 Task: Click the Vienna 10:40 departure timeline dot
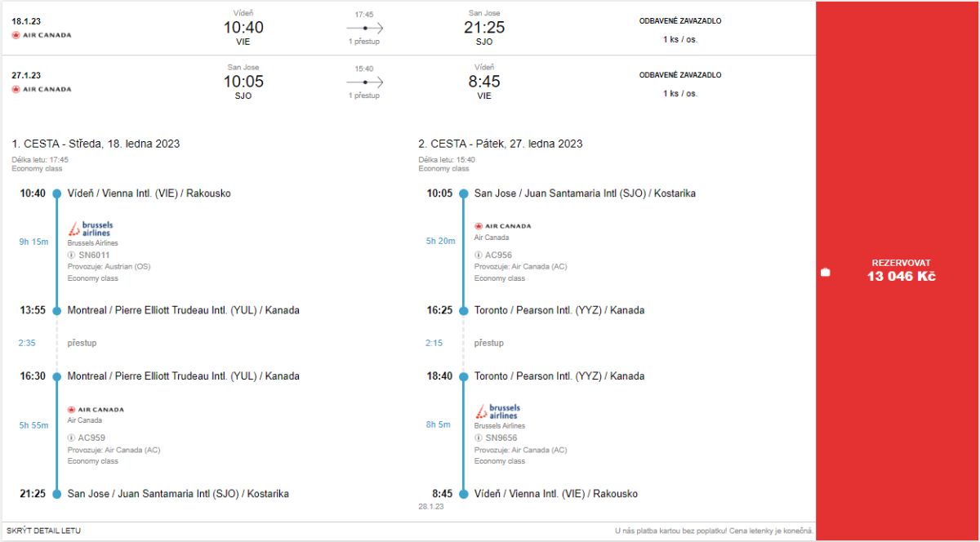pos(56,193)
